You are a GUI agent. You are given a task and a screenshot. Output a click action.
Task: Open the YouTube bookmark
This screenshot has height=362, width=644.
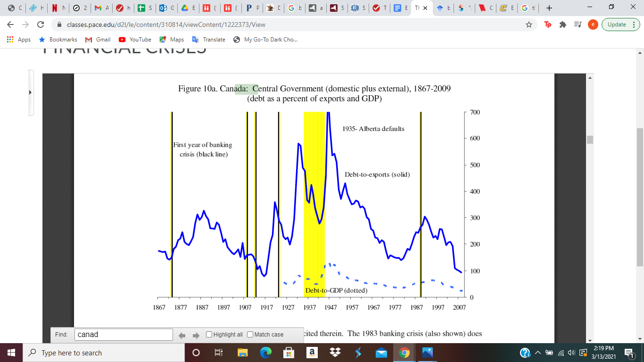coord(134,40)
